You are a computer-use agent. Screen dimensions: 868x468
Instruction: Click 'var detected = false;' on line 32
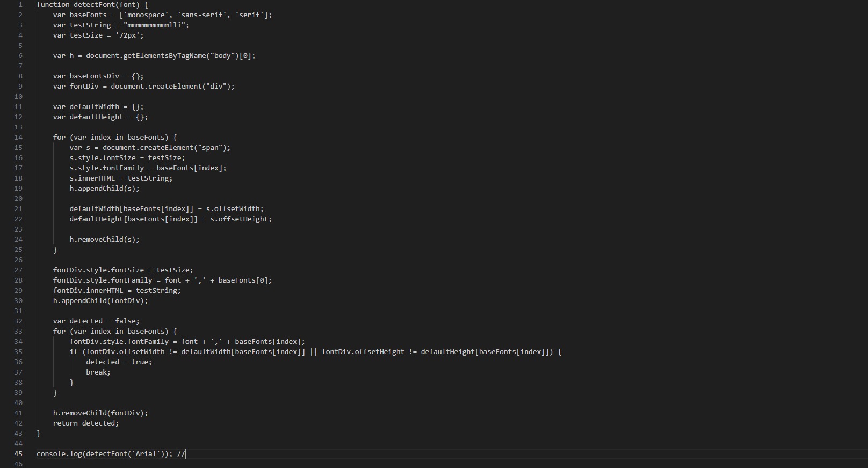pyautogui.click(x=96, y=321)
